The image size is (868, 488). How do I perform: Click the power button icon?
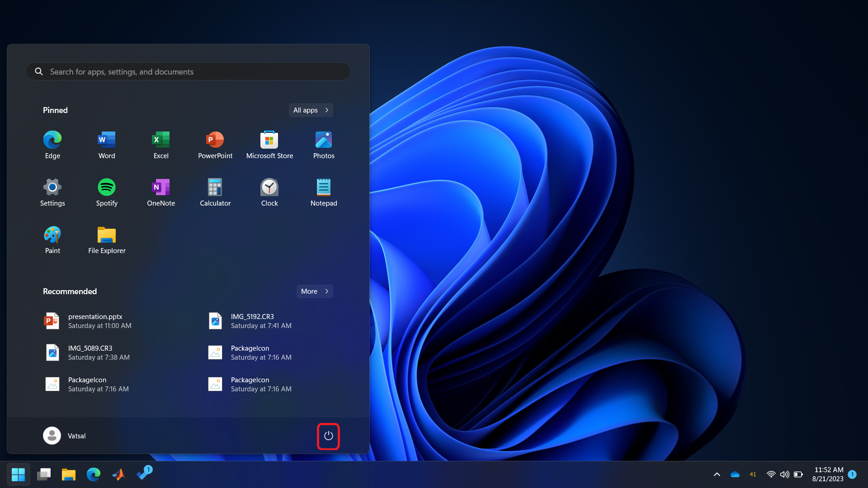point(328,436)
